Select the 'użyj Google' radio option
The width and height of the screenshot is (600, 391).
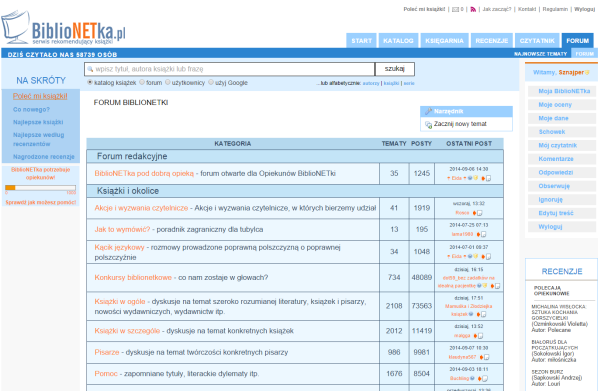211,82
